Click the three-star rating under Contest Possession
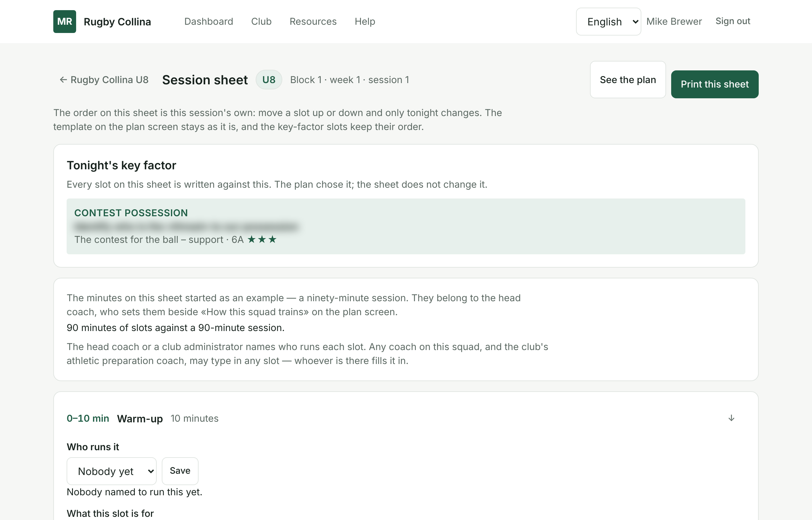812x520 pixels. (262, 240)
